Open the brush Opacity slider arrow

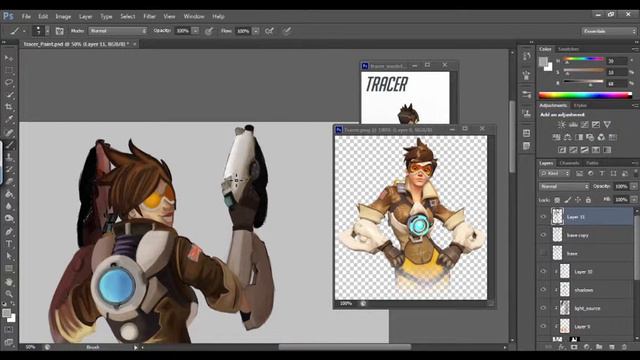pos(196,31)
